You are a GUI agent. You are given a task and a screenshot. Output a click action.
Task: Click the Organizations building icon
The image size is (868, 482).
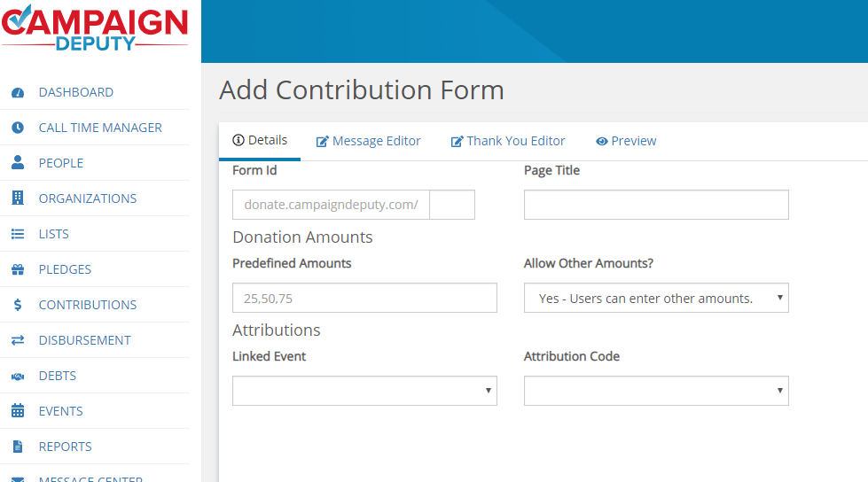tap(18, 198)
